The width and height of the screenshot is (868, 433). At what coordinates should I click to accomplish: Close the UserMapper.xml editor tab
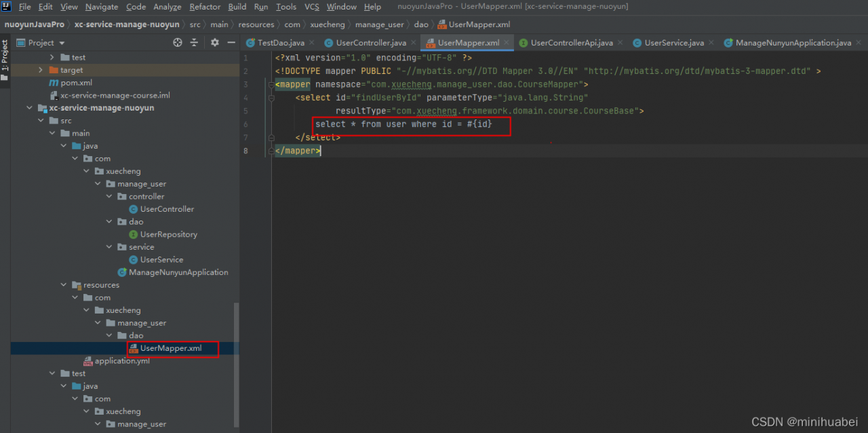507,43
